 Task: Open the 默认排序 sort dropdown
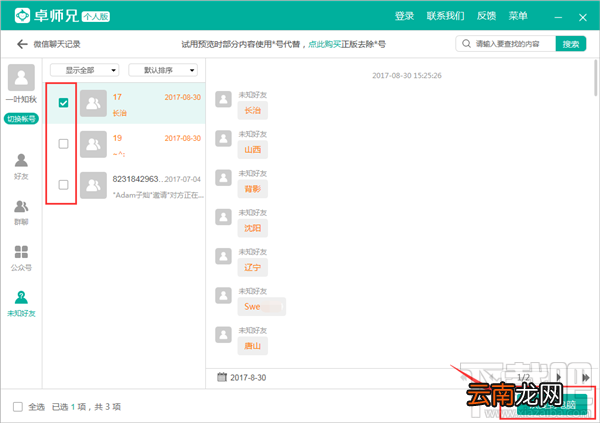pos(163,70)
